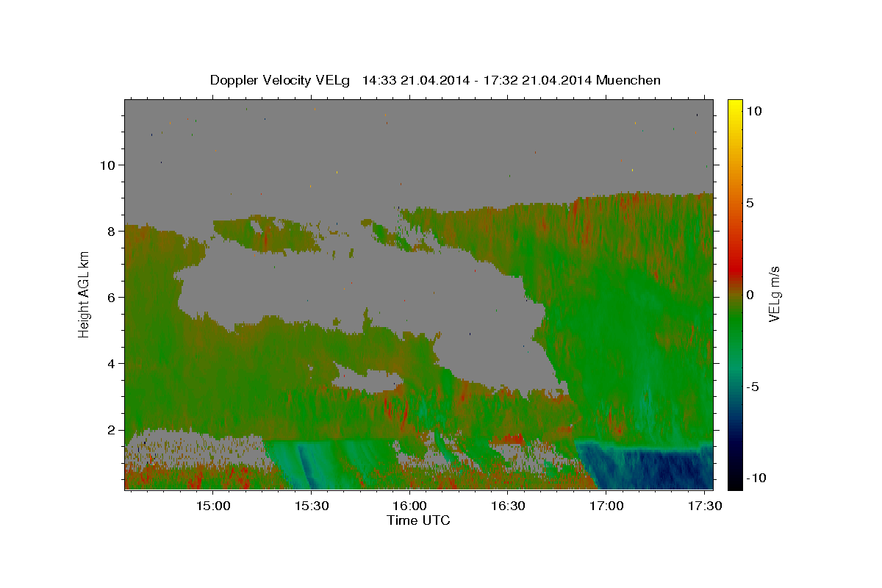Select the '16:30' time axis label
The image size is (882, 588).
[x=508, y=506]
